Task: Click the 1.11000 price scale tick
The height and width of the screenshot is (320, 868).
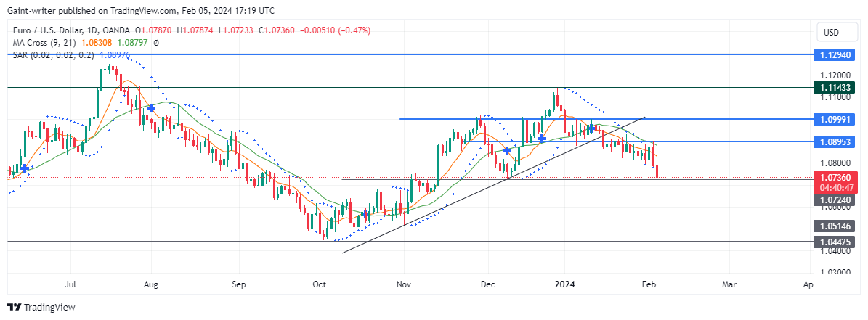Action: [x=834, y=97]
